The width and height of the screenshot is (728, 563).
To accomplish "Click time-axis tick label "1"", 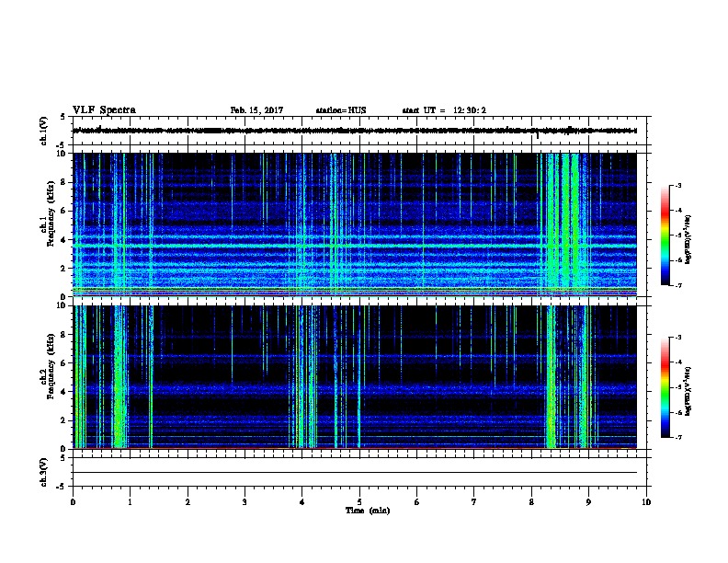I will click(130, 502).
